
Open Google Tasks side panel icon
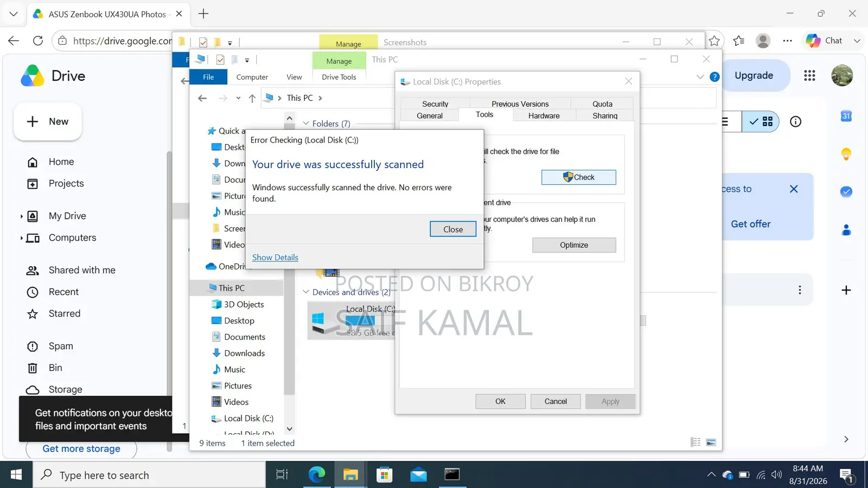[846, 191]
